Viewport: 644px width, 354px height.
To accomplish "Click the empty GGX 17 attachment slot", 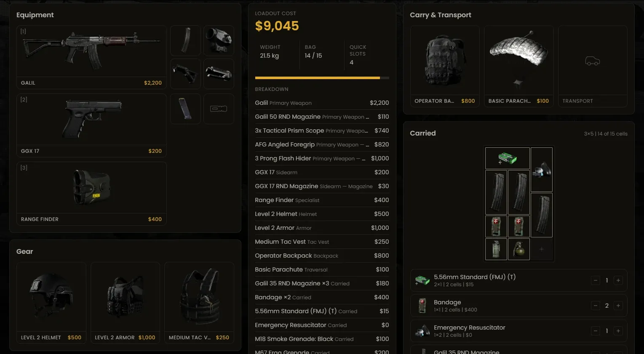I will [219, 109].
